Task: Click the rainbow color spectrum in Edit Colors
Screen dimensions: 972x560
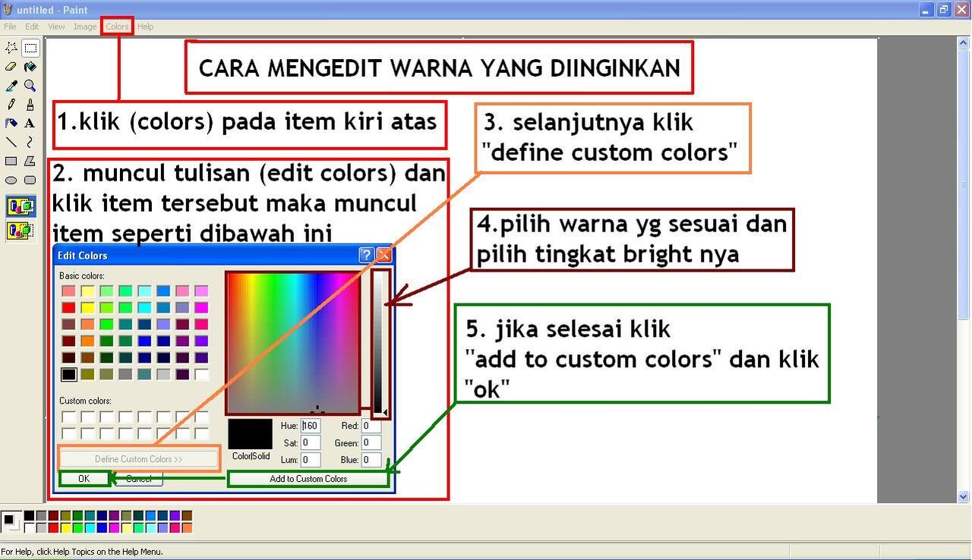Action: click(x=293, y=342)
